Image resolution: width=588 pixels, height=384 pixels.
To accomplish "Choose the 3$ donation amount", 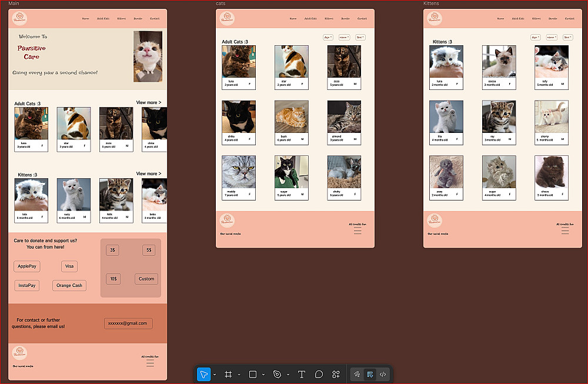I will (112, 250).
